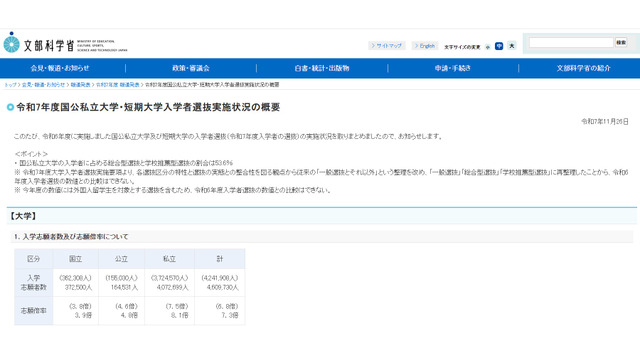
Task: Click the 4,072,699人 value in 私立 column
Action: 173,287
